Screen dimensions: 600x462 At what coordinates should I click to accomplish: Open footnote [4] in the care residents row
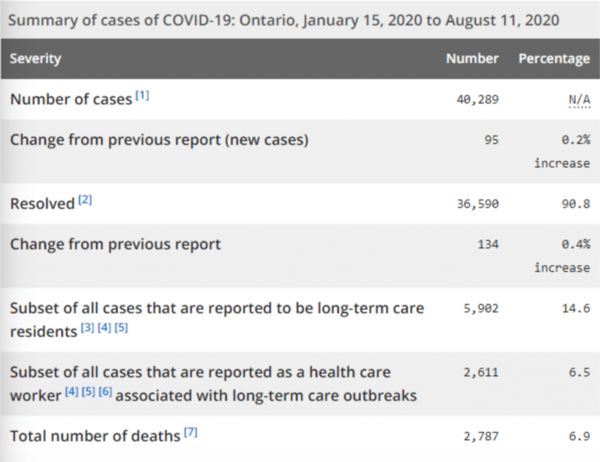pos(104,329)
